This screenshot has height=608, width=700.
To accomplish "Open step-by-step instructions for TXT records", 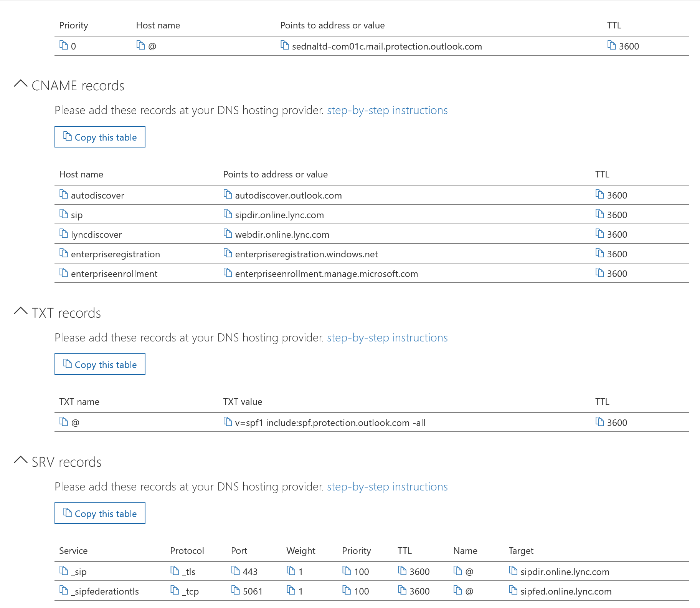I will (387, 338).
